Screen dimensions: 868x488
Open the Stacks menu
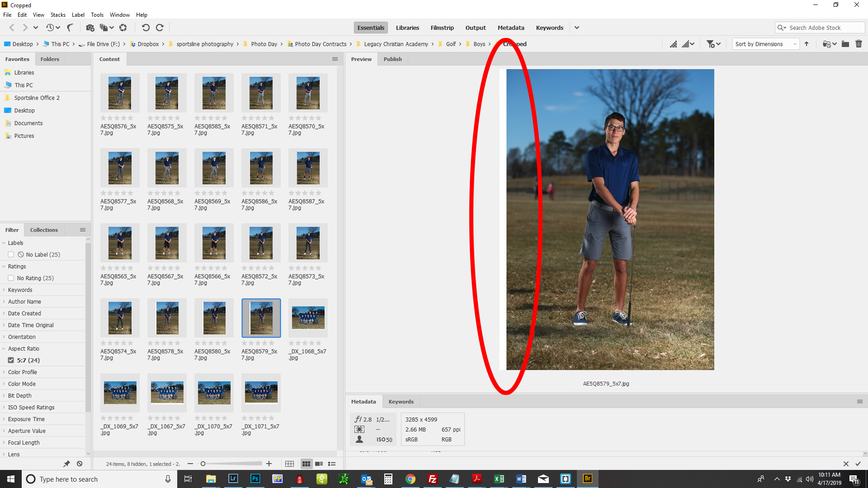(x=58, y=15)
